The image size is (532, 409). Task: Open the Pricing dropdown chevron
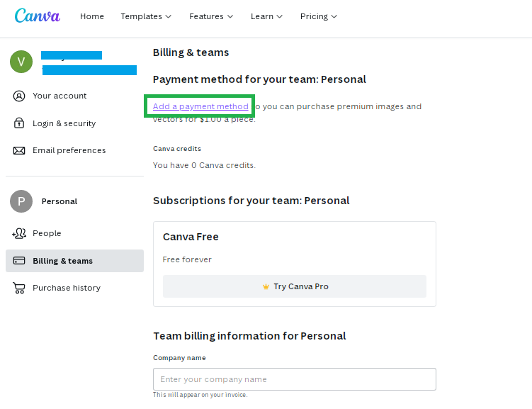334,16
